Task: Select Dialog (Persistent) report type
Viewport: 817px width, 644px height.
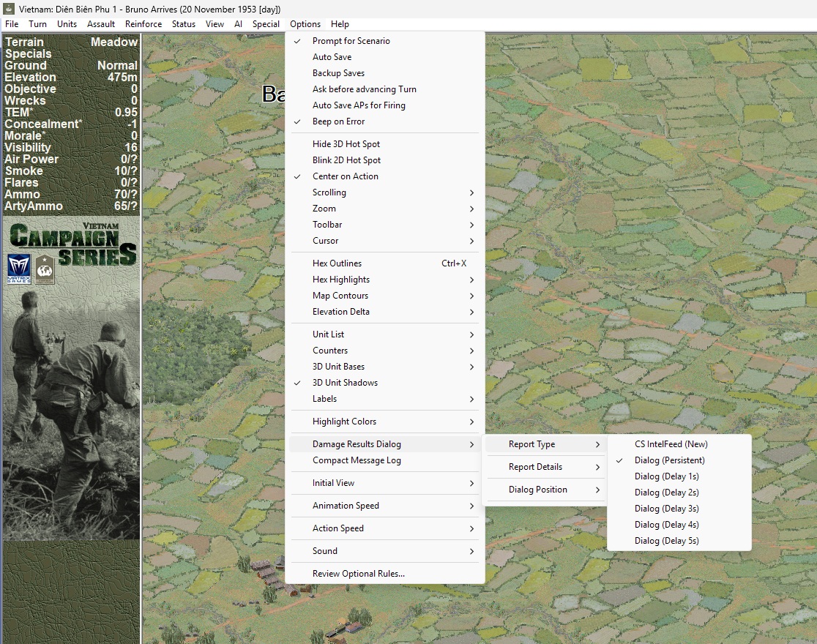Action: (x=669, y=460)
